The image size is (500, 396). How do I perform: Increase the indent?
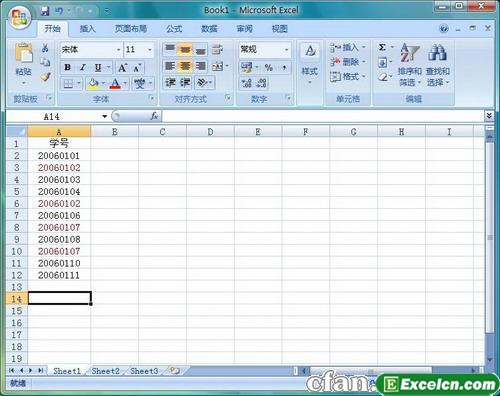tap(185, 82)
